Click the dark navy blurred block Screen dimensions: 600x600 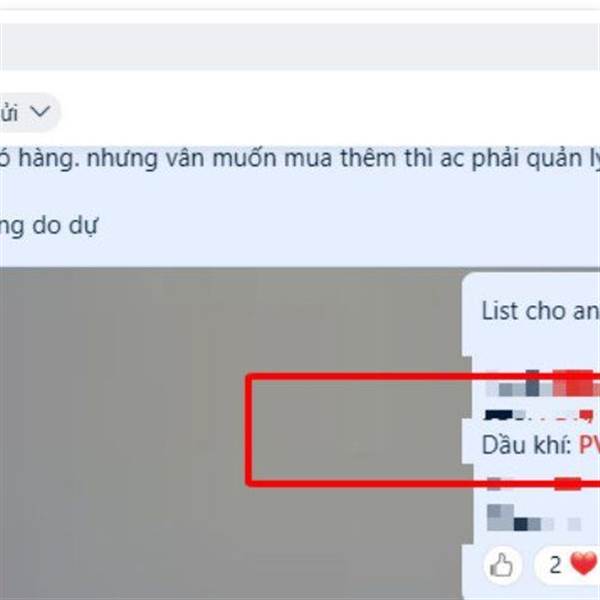pyautogui.click(x=498, y=415)
